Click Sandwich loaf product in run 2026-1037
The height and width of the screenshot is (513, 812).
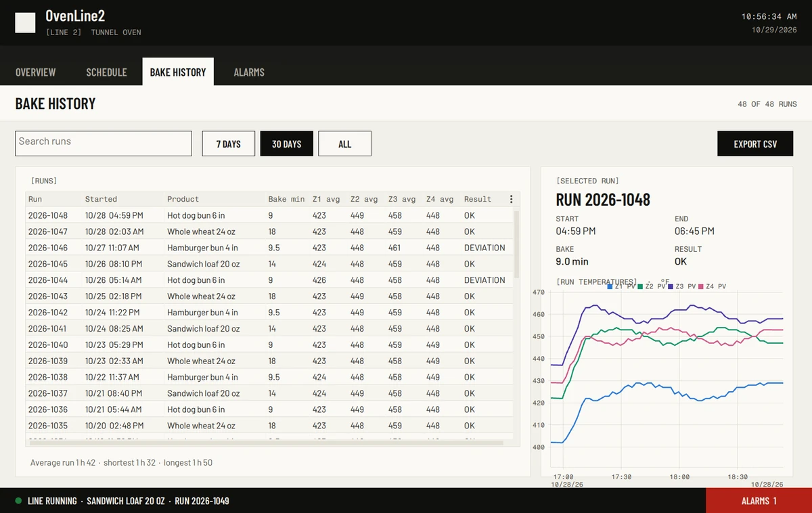(204, 394)
